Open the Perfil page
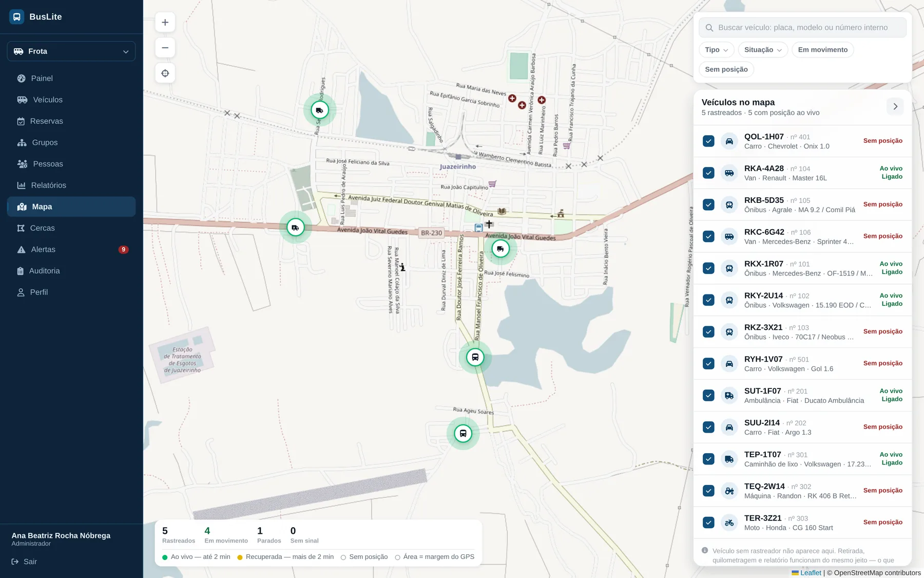Image resolution: width=924 pixels, height=578 pixels. [71, 292]
